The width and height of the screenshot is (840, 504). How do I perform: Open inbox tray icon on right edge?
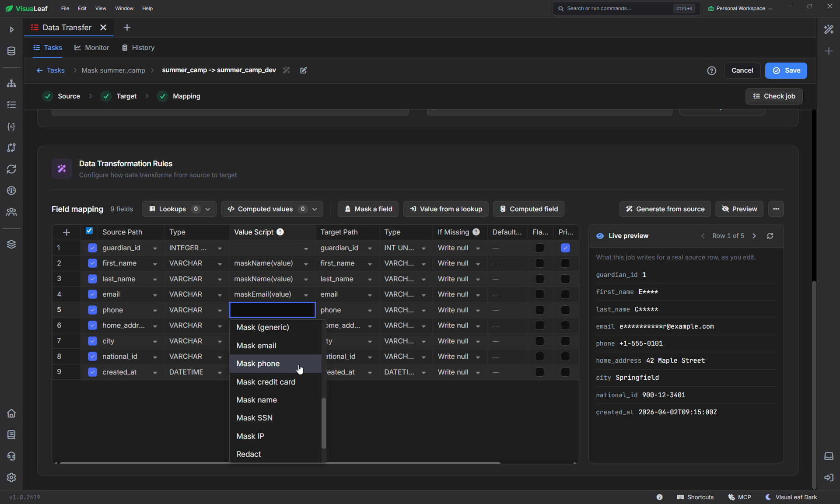tap(829, 456)
